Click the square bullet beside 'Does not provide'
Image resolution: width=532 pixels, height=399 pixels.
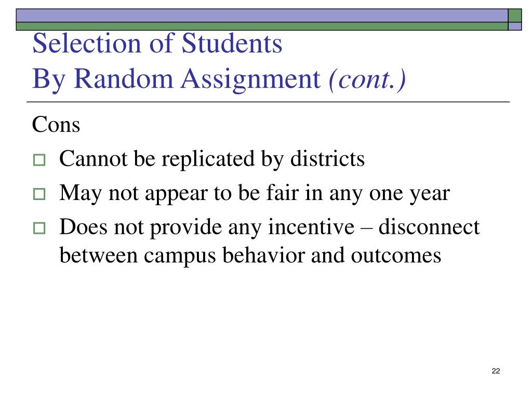coord(39,228)
